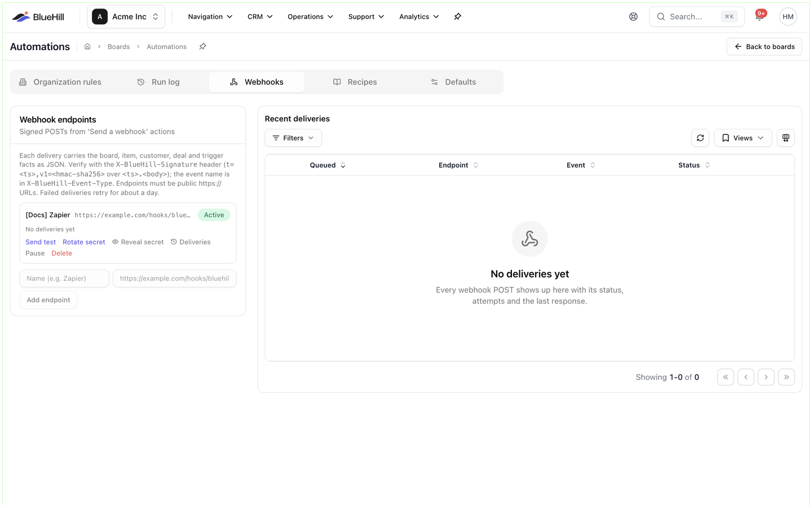Focus the endpoint Name input field
This screenshot has width=812, height=508.
(x=64, y=279)
